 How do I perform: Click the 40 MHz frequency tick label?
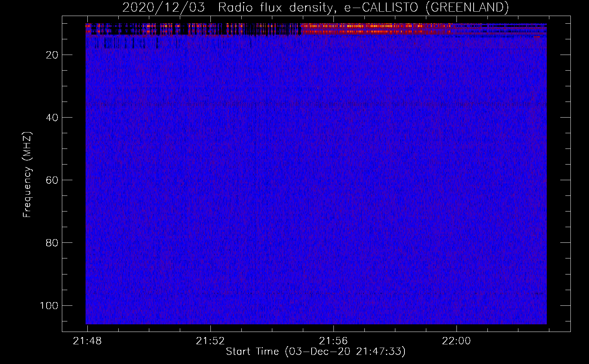click(52, 118)
